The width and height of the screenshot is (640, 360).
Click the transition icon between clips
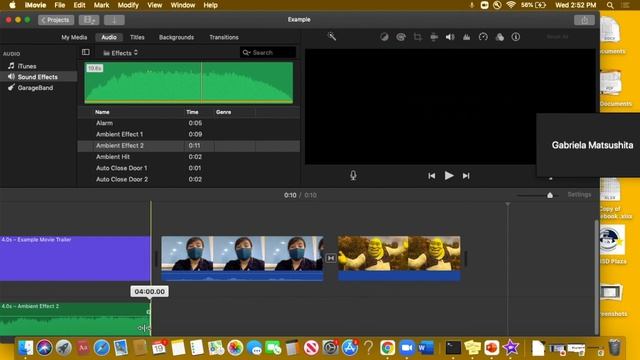pyautogui.click(x=331, y=258)
